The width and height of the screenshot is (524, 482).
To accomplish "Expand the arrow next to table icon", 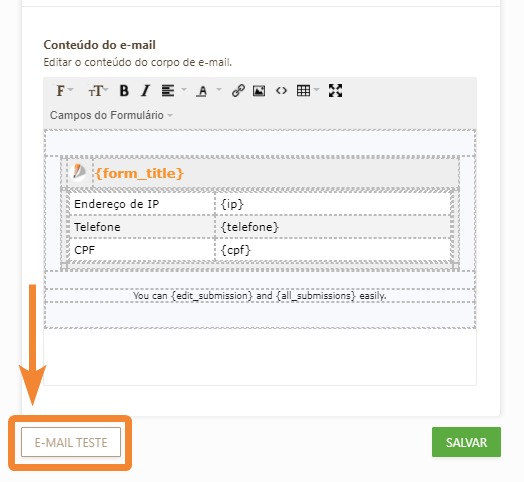I will (x=316, y=89).
